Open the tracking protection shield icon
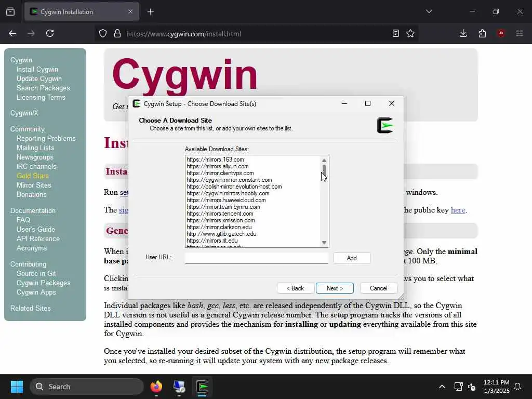The height and width of the screenshot is (399, 532). pos(103,34)
